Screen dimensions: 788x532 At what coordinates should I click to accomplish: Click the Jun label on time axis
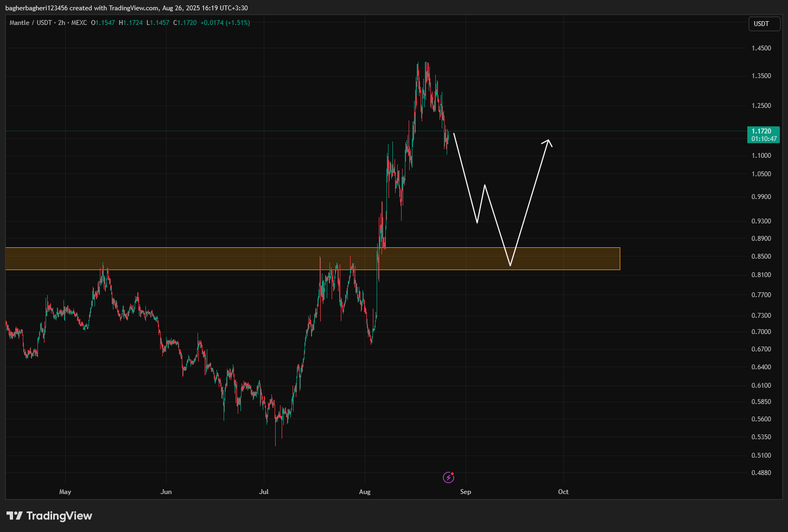pos(166,492)
